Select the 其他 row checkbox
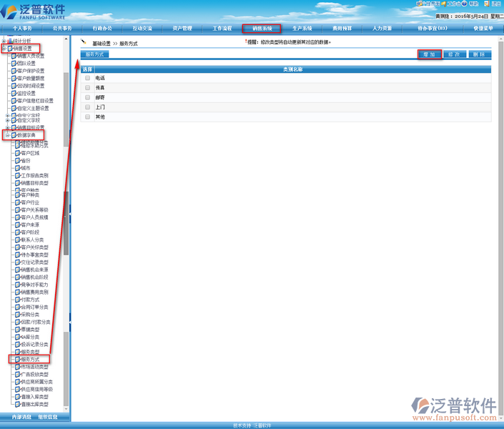This screenshot has width=504, height=429. pyautogui.click(x=87, y=117)
